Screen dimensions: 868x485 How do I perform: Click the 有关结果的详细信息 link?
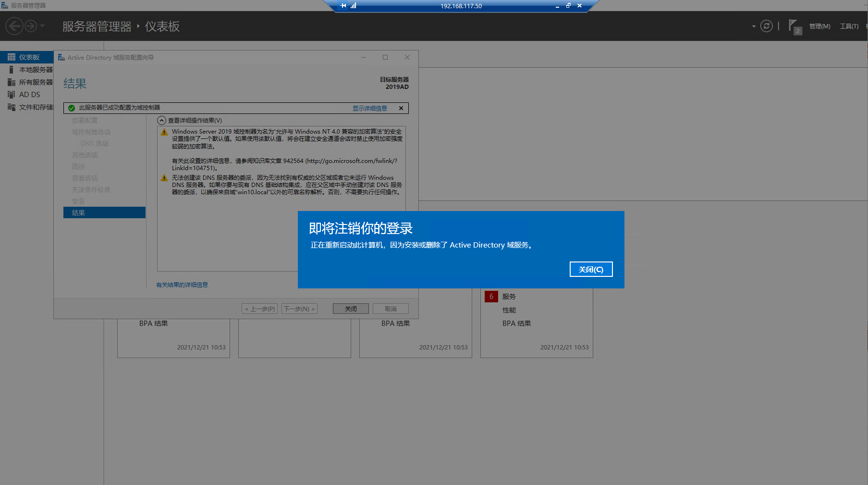coord(182,285)
